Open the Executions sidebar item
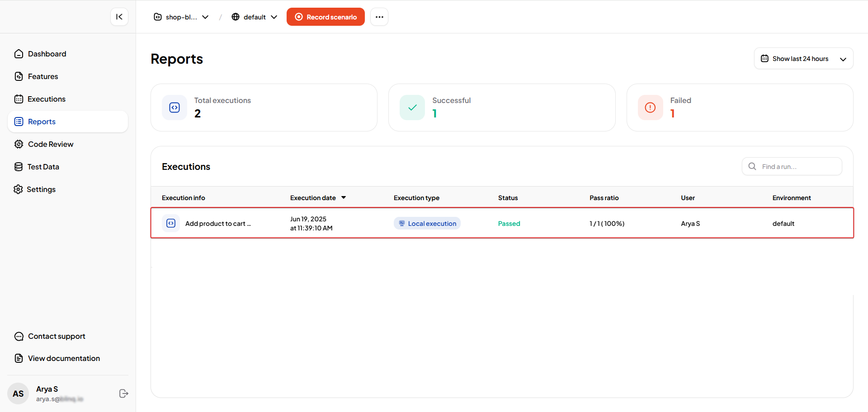 pos(46,99)
